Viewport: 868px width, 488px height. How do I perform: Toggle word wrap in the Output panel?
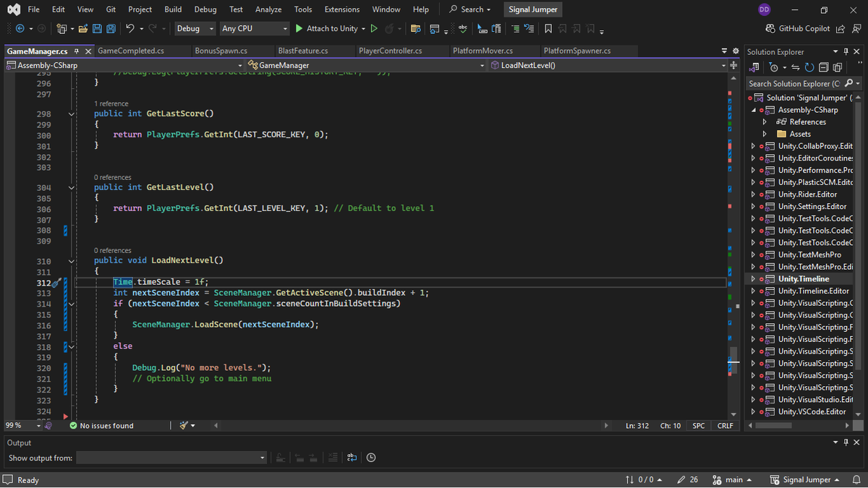click(352, 458)
